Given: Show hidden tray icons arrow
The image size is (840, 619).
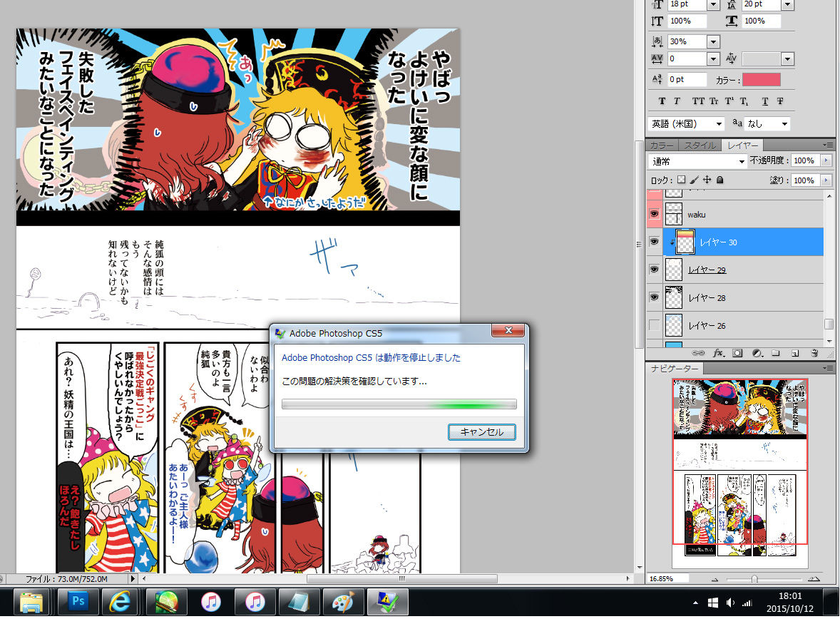Looking at the screenshot, I should coord(695,603).
